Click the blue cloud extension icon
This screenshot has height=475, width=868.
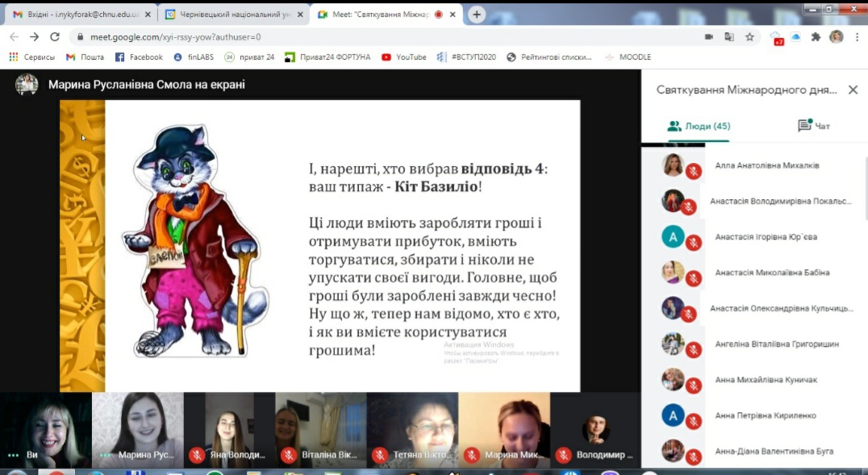(x=795, y=36)
